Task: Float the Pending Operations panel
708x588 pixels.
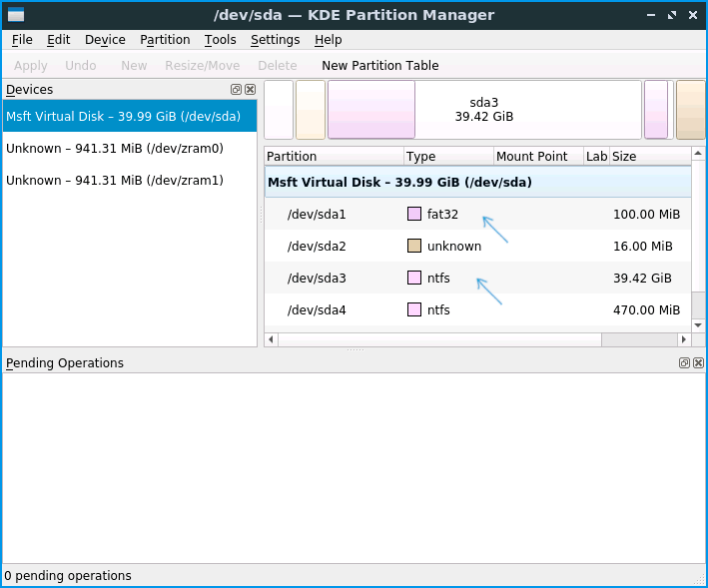Action: (684, 362)
